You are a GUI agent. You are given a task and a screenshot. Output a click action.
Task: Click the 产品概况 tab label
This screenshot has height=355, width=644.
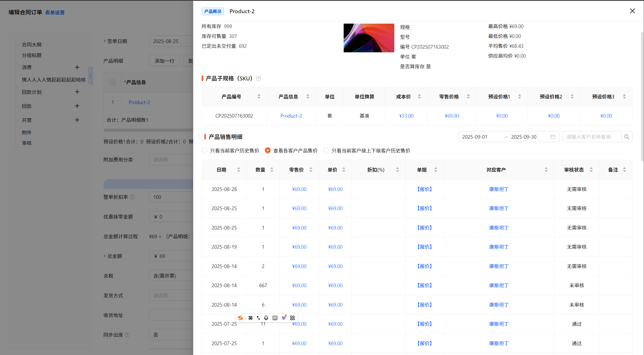tap(213, 12)
